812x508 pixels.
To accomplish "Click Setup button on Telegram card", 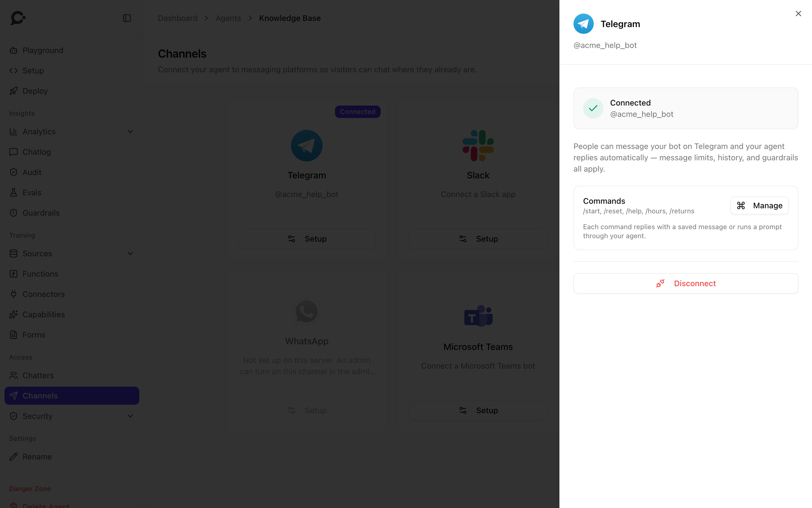I will pyautogui.click(x=307, y=239).
